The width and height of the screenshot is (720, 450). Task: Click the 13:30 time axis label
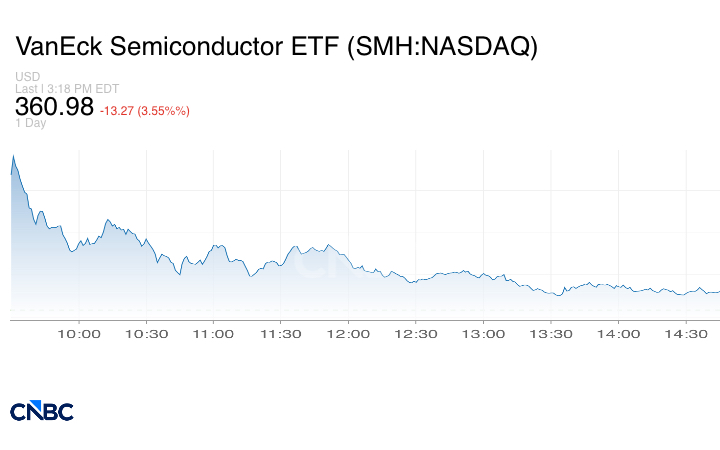(549, 334)
